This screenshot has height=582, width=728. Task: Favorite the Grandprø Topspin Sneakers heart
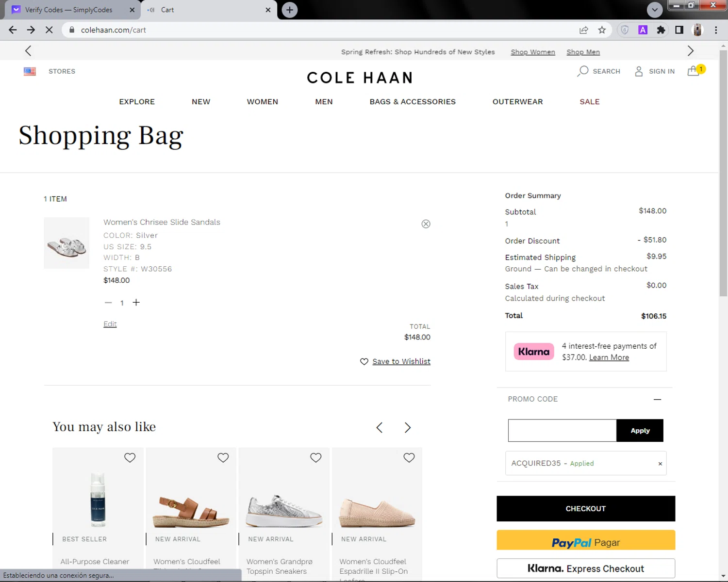316,458
